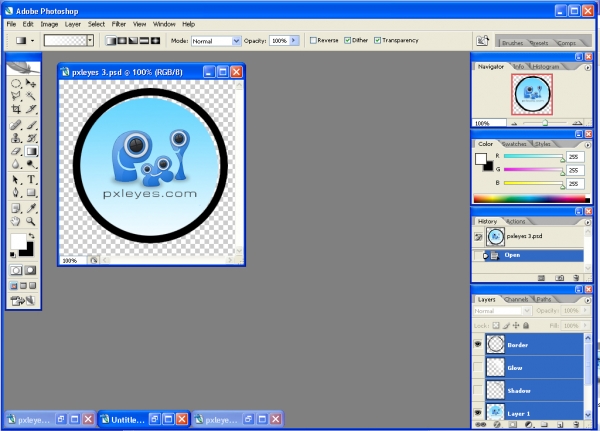Switch to the Channels tab
This screenshot has width=600, height=431.
[516, 299]
